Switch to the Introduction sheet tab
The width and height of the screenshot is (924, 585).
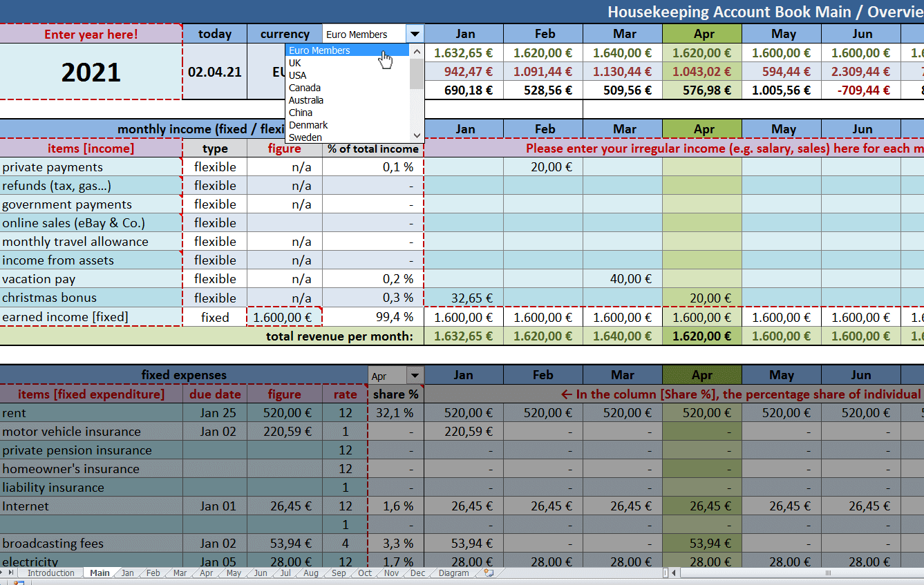[x=50, y=573]
